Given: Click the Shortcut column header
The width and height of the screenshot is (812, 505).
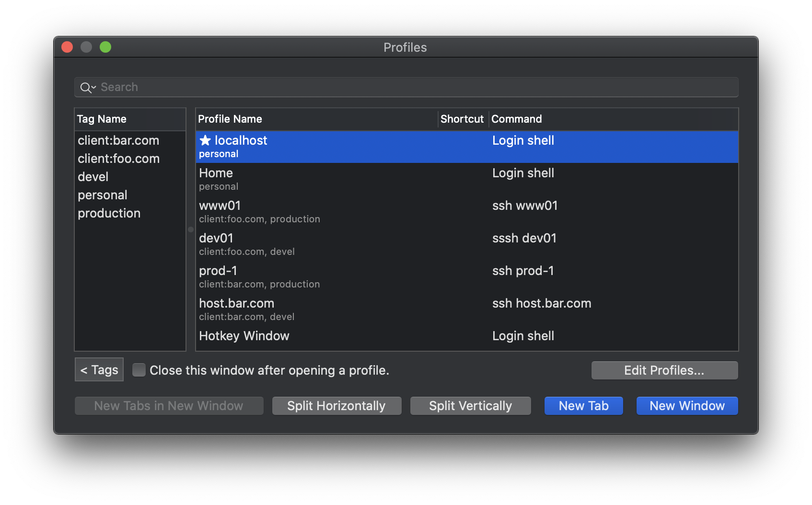Looking at the screenshot, I should coord(463,119).
